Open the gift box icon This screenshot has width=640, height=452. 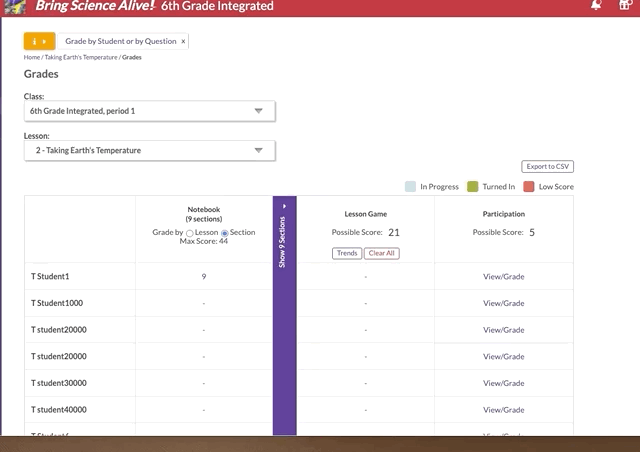(627, 6)
